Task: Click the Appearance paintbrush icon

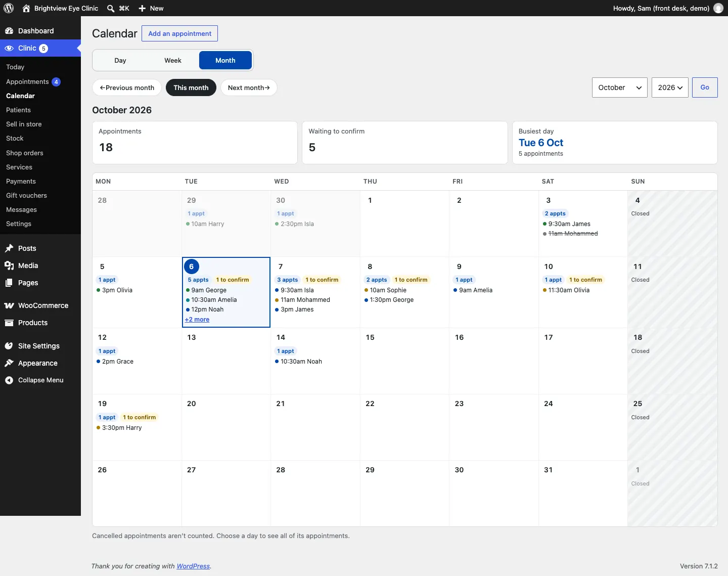Action: pos(9,363)
